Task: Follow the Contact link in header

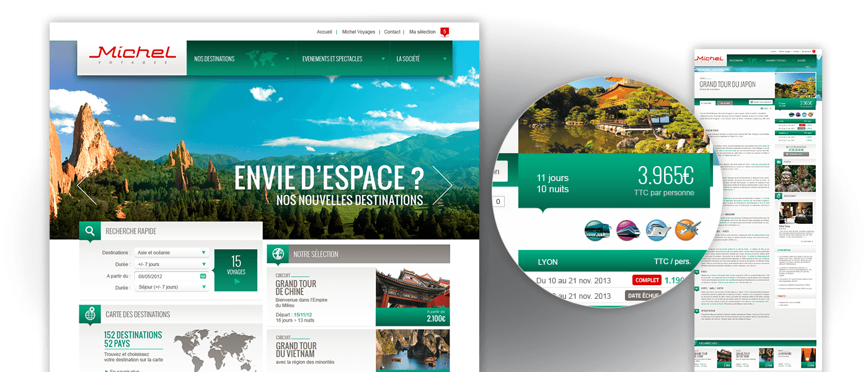Action: click(392, 32)
